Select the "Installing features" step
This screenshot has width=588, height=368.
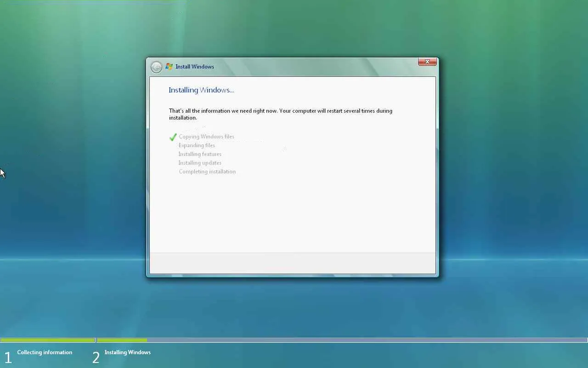(200, 154)
